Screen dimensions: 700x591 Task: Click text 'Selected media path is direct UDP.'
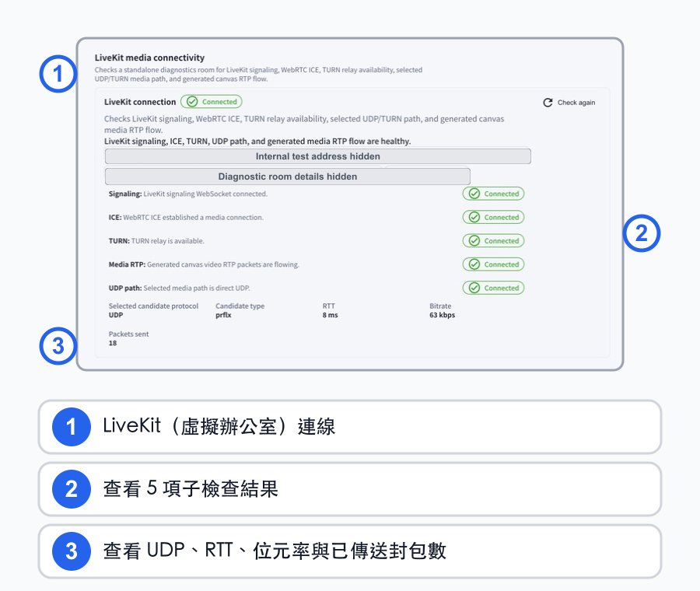197,288
